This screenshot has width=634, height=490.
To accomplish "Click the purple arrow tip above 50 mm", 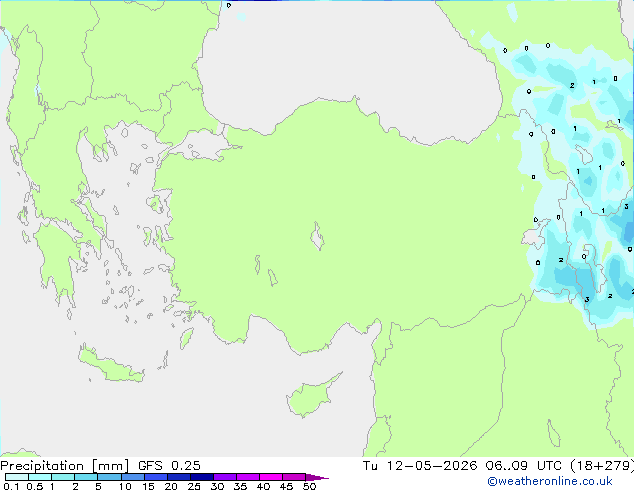I will pyautogui.click(x=317, y=477).
